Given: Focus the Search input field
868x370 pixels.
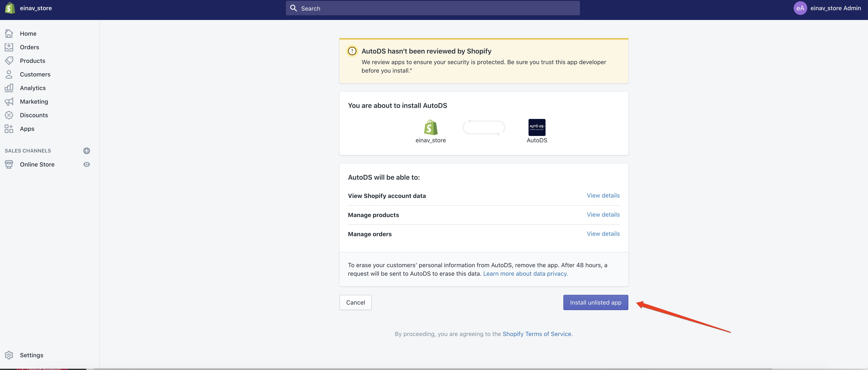Looking at the screenshot, I should [433, 8].
